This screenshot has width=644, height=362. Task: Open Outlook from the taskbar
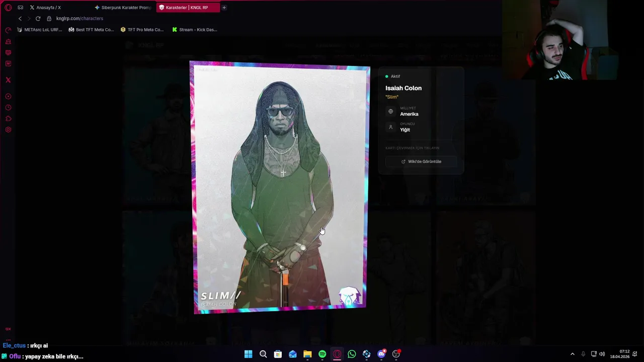[292, 354]
